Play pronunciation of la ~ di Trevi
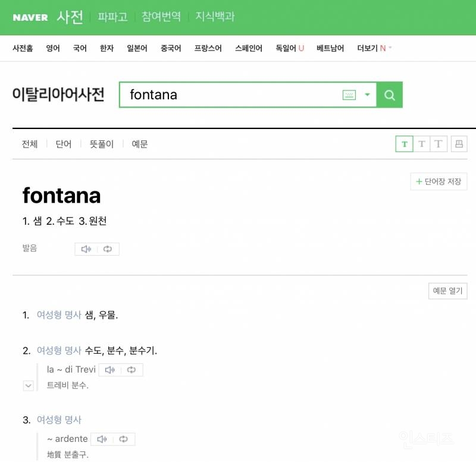The image size is (476, 462). pos(110,369)
